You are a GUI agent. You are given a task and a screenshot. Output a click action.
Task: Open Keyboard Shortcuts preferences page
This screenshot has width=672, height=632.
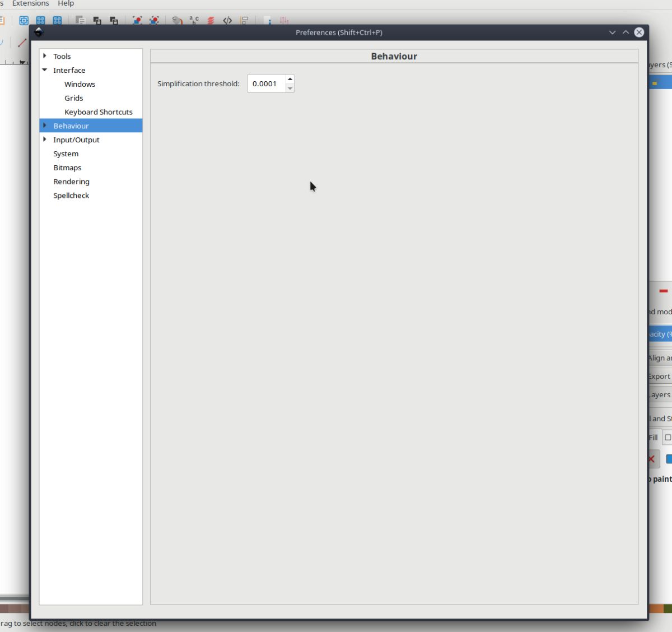pyautogui.click(x=99, y=112)
